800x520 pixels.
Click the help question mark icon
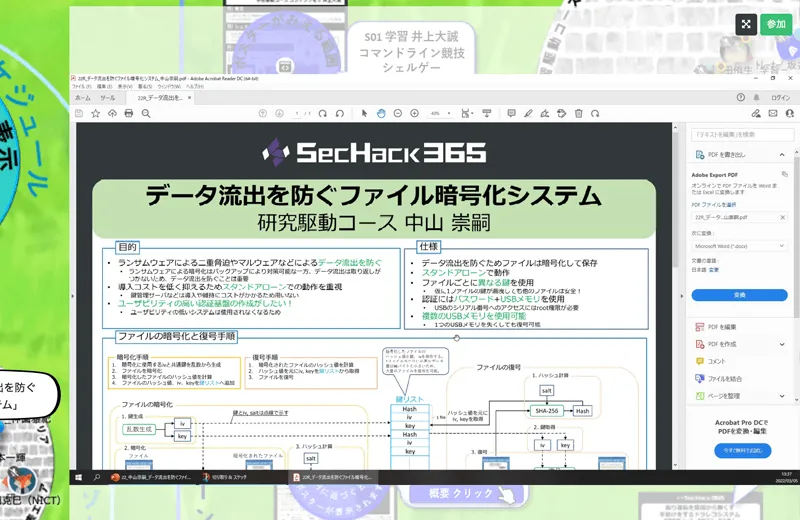tap(741, 97)
